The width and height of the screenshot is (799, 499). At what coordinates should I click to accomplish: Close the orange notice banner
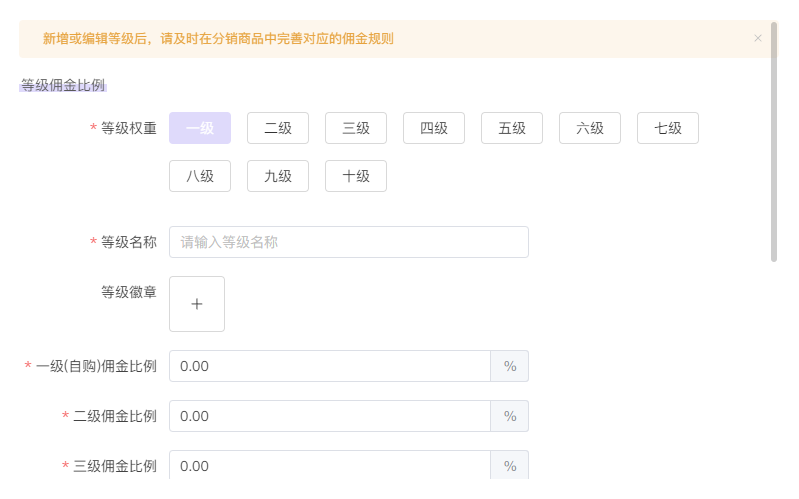[758, 38]
